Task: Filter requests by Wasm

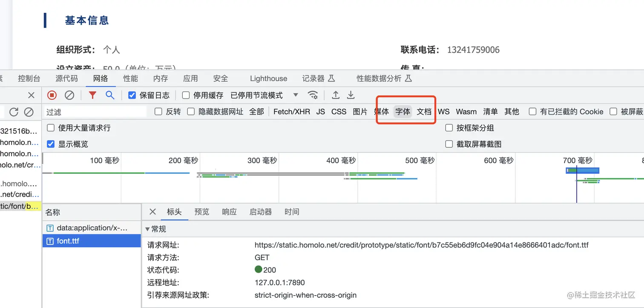Action: (466, 112)
